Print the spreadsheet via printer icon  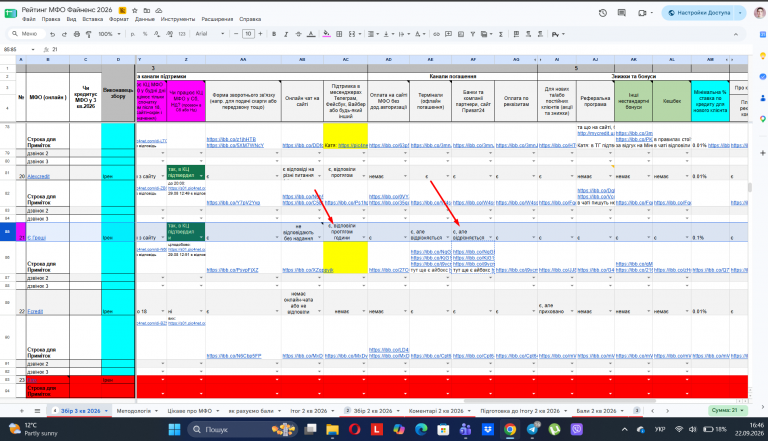coord(76,34)
